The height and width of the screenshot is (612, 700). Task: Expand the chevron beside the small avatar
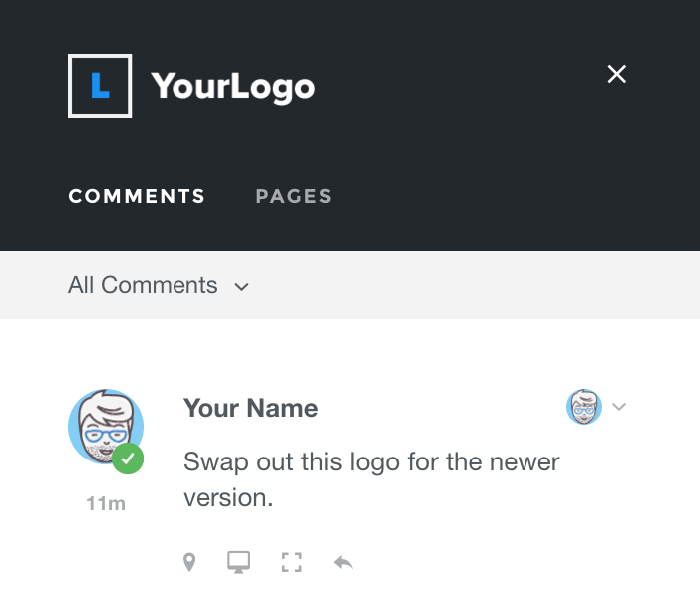tap(619, 407)
